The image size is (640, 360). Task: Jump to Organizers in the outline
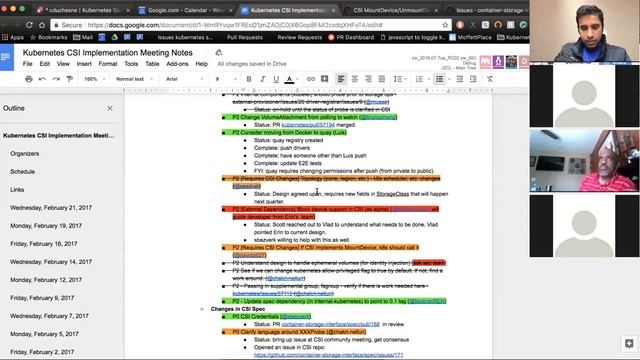25,153
